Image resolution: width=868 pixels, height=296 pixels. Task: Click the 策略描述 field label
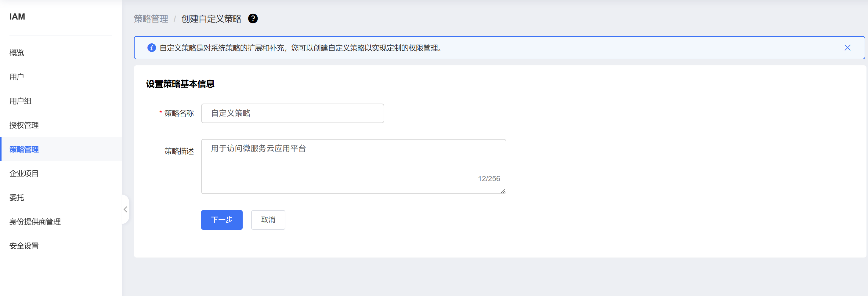(179, 151)
